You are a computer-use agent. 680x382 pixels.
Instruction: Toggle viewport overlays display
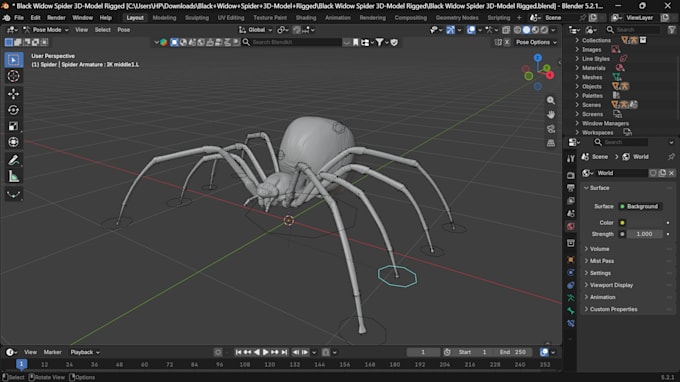click(x=471, y=30)
